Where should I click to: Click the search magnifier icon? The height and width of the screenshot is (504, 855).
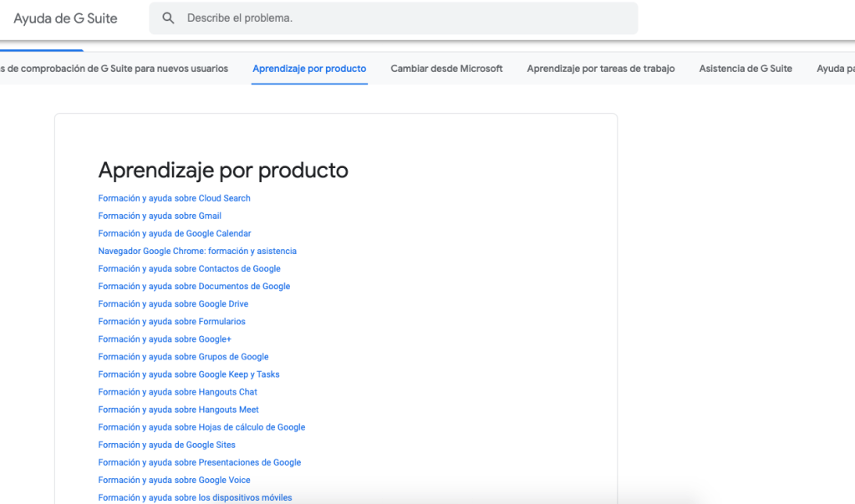pyautogui.click(x=168, y=18)
